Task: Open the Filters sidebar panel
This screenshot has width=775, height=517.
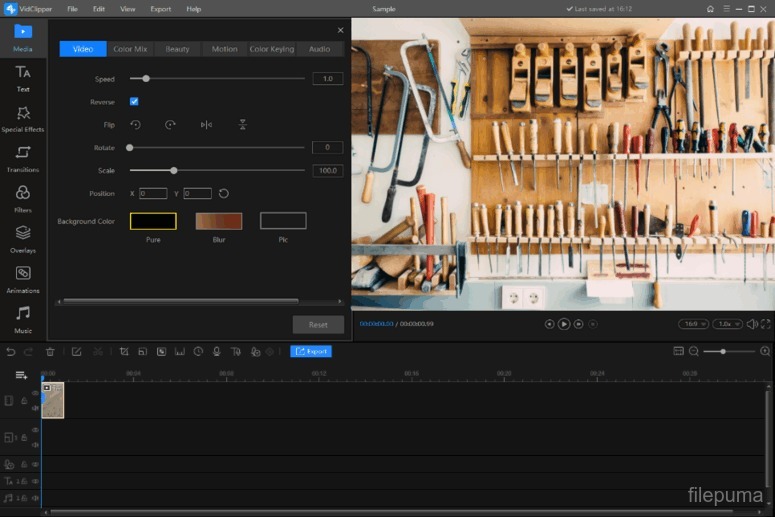Action: click(22, 197)
